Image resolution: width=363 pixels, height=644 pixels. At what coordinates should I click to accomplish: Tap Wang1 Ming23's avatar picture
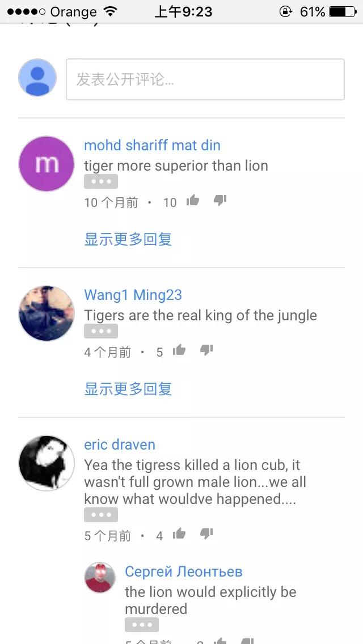click(47, 313)
